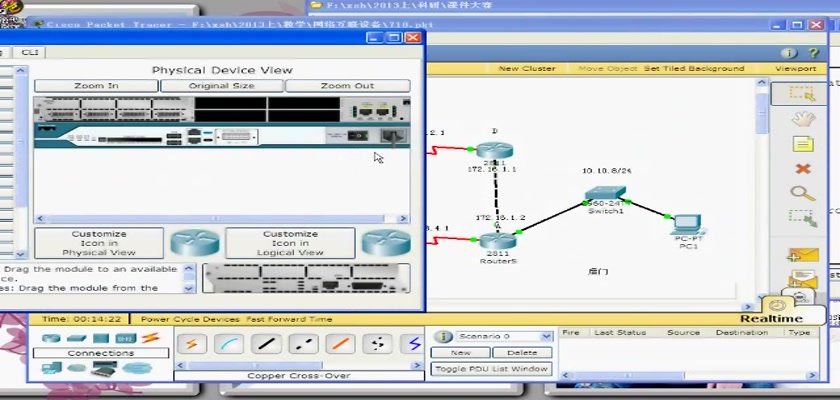This screenshot has width=840, height=400.
Task: Click the module preview image below device view
Action: click(306, 278)
